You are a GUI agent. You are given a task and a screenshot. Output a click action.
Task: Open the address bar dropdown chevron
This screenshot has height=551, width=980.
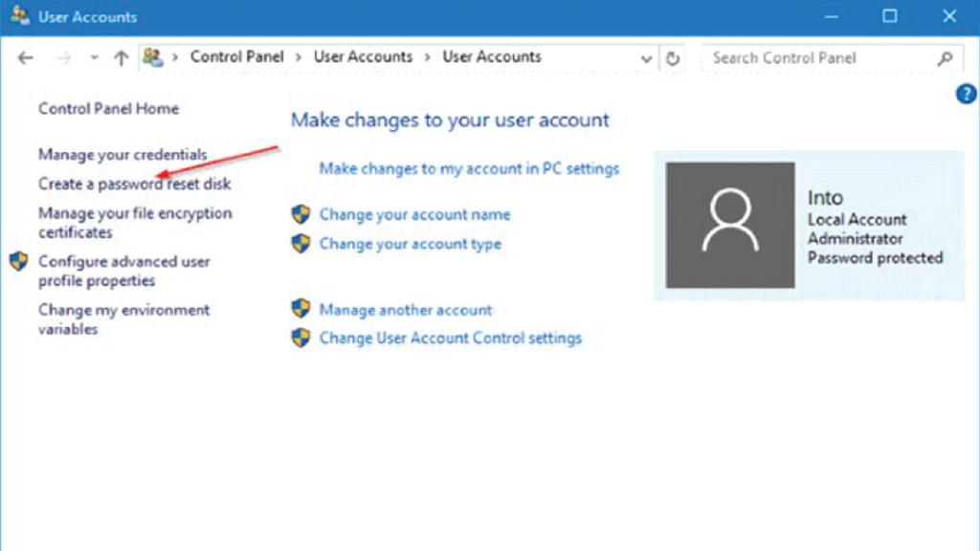tap(647, 57)
